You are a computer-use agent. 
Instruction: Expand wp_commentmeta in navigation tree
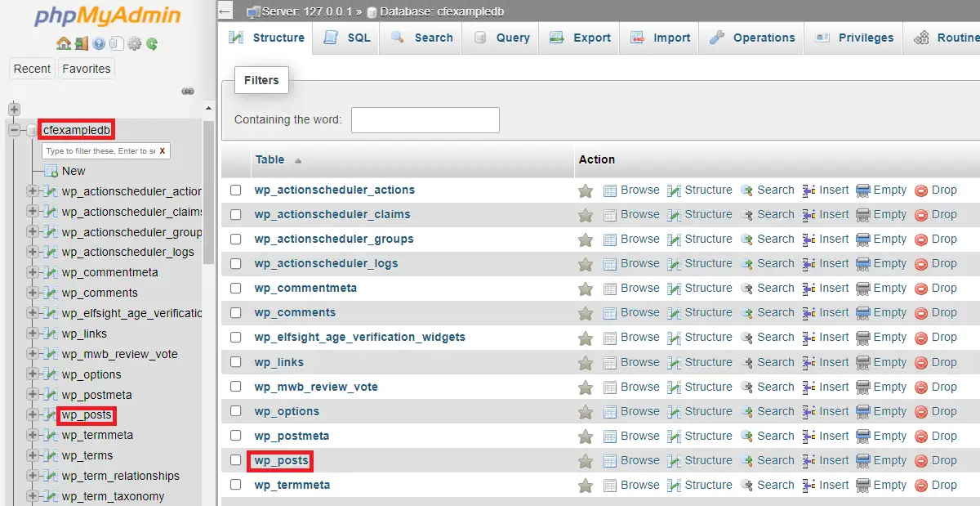click(33, 272)
